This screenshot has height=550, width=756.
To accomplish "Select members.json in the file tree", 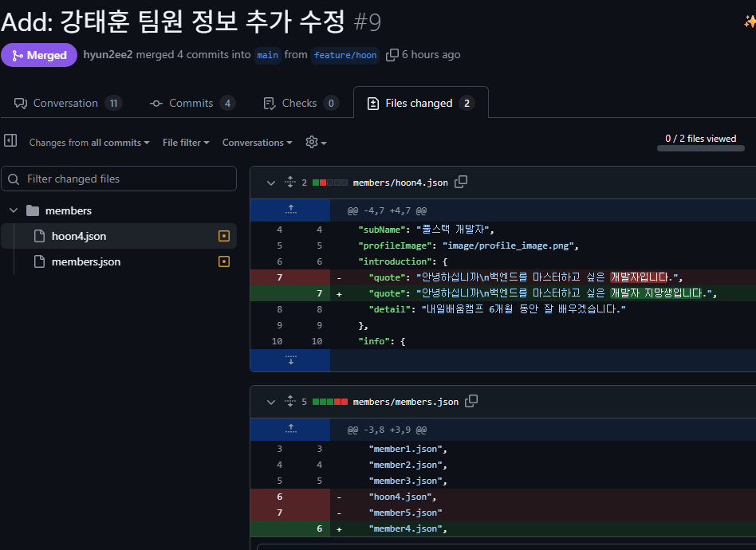I will click(x=119, y=261).
